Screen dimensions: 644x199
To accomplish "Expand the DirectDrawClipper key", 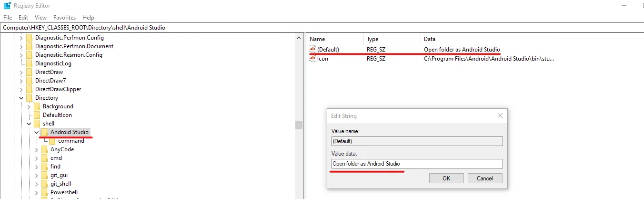I will coord(21,89).
